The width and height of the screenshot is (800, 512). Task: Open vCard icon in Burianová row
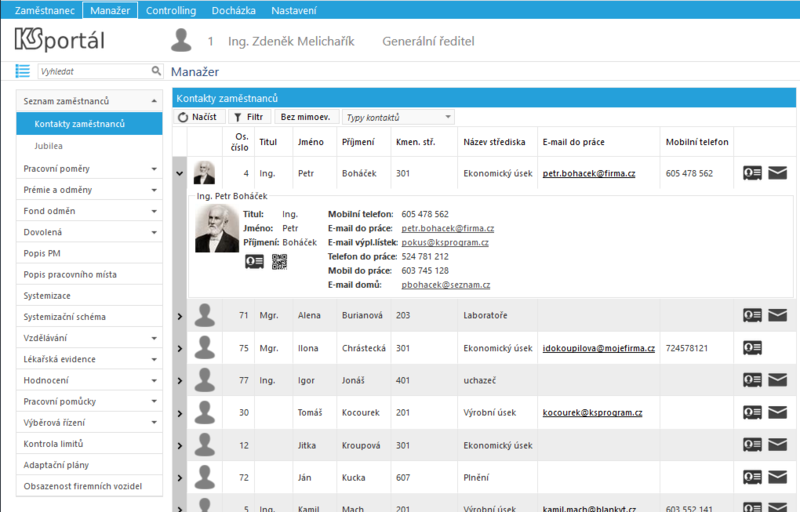tap(752, 316)
